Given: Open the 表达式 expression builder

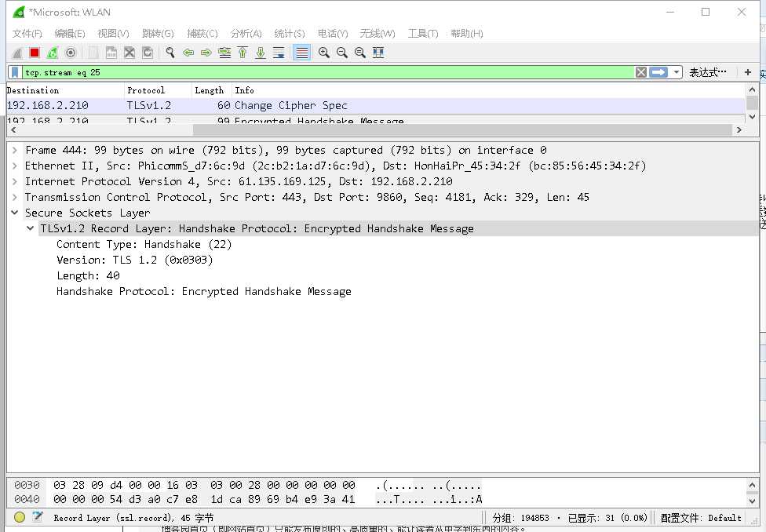Looking at the screenshot, I should click(707, 73).
